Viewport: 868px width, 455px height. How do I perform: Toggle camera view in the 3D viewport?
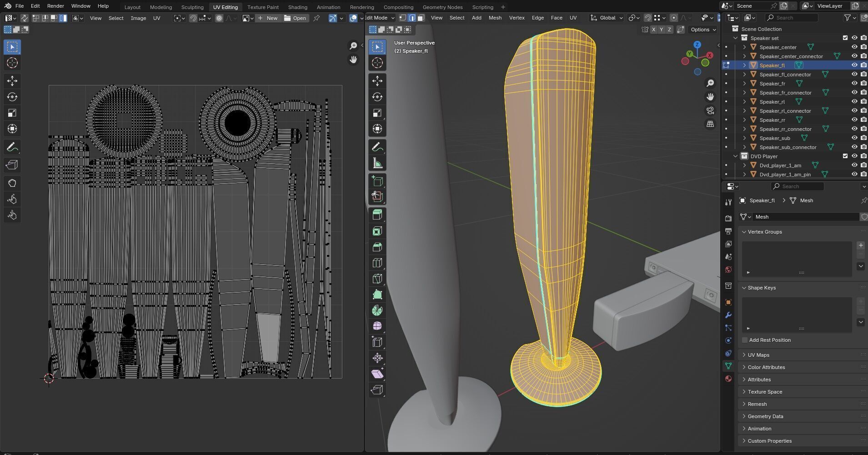(x=710, y=110)
